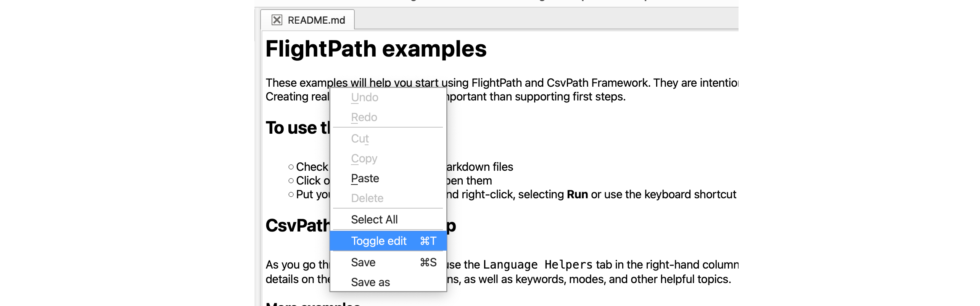Click Save in the context menu

coord(363,262)
